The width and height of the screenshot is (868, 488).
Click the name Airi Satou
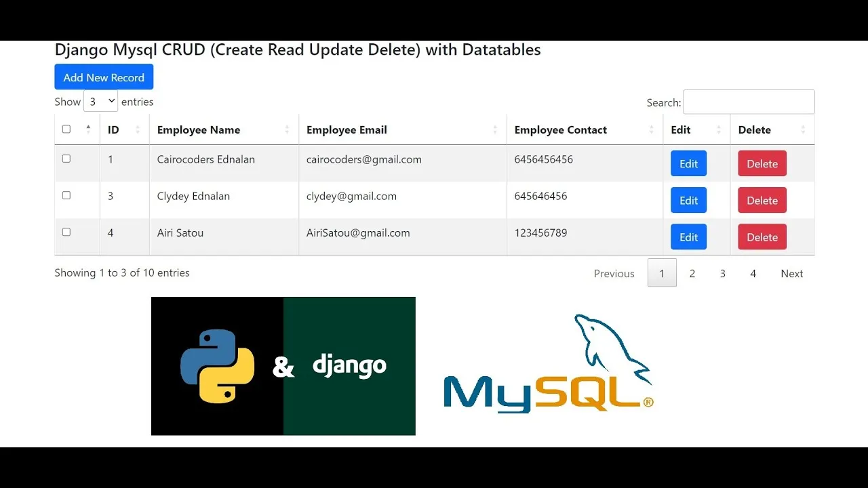point(180,232)
